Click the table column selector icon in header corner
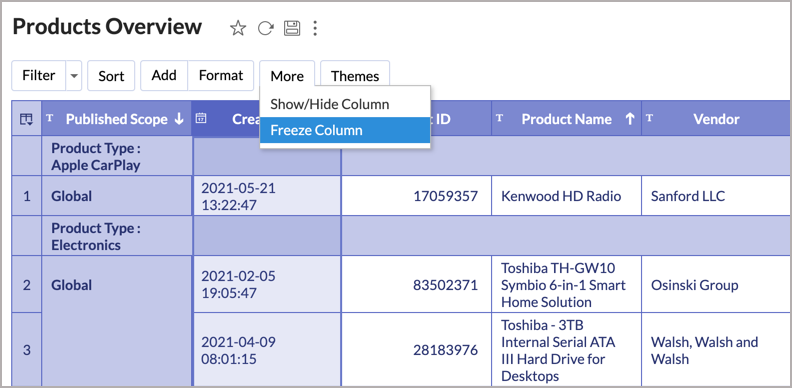Screen dimensions: 792x388 tap(26, 119)
